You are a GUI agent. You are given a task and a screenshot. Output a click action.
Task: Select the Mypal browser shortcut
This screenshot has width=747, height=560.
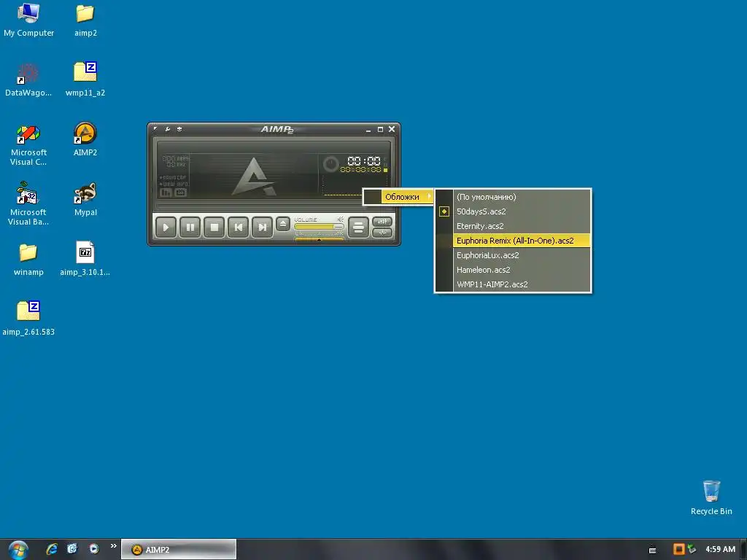85,200
